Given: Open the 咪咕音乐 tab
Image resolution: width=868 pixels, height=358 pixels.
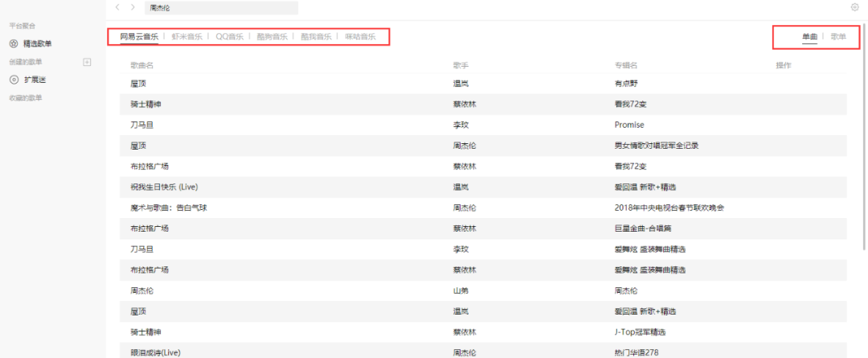Looking at the screenshot, I should tap(360, 37).
